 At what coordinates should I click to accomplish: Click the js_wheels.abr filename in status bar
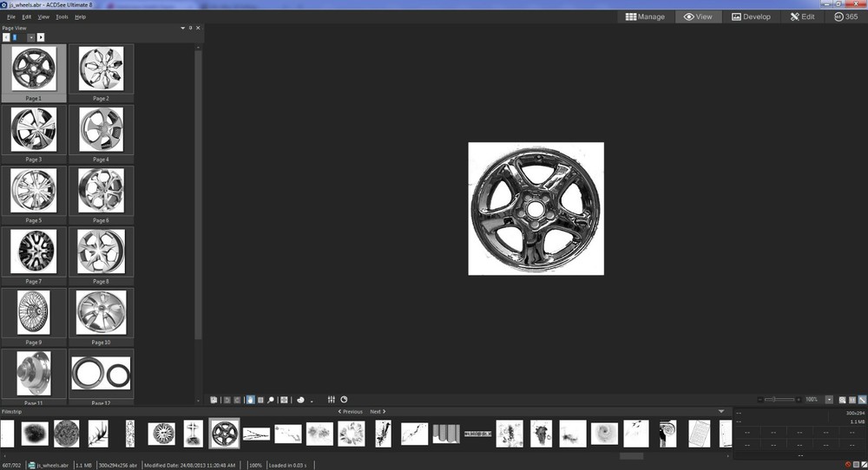tap(53, 465)
